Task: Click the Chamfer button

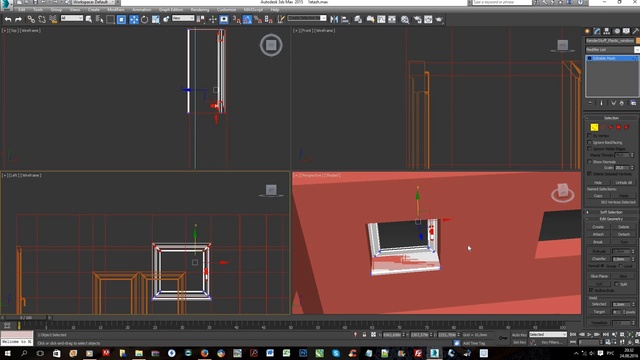Action: click(599, 259)
